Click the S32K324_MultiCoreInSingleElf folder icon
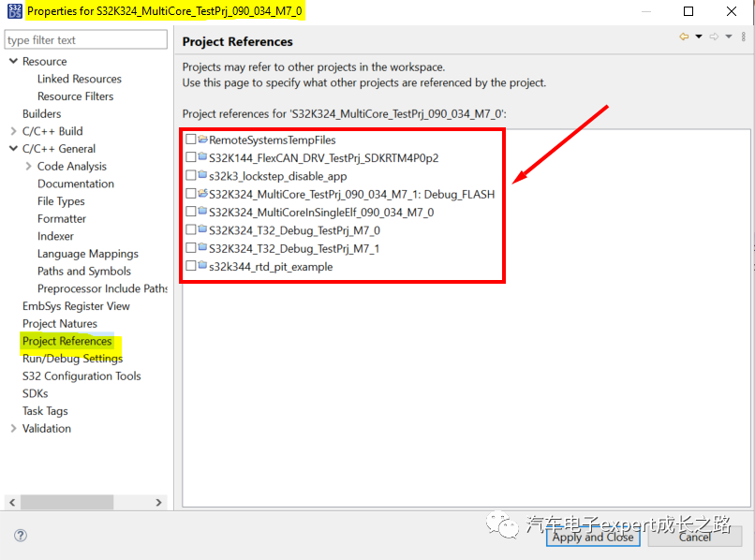755x560 pixels. tap(202, 211)
